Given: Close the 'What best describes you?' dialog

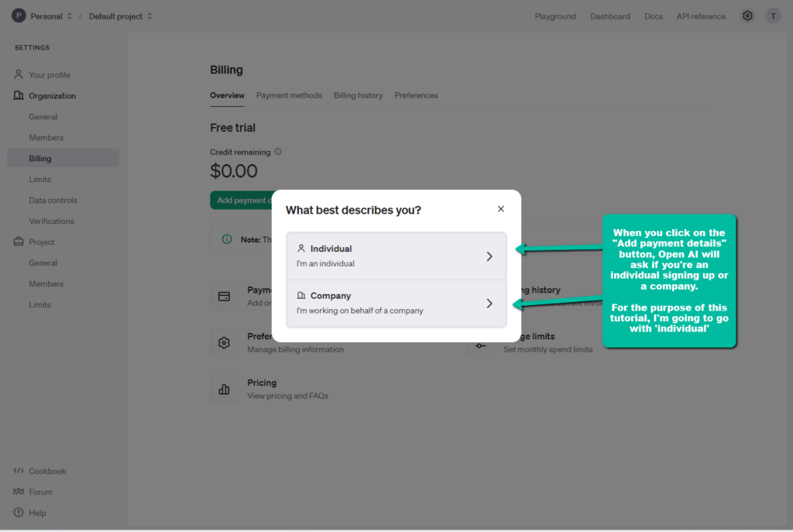Looking at the screenshot, I should tap(501, 209).
